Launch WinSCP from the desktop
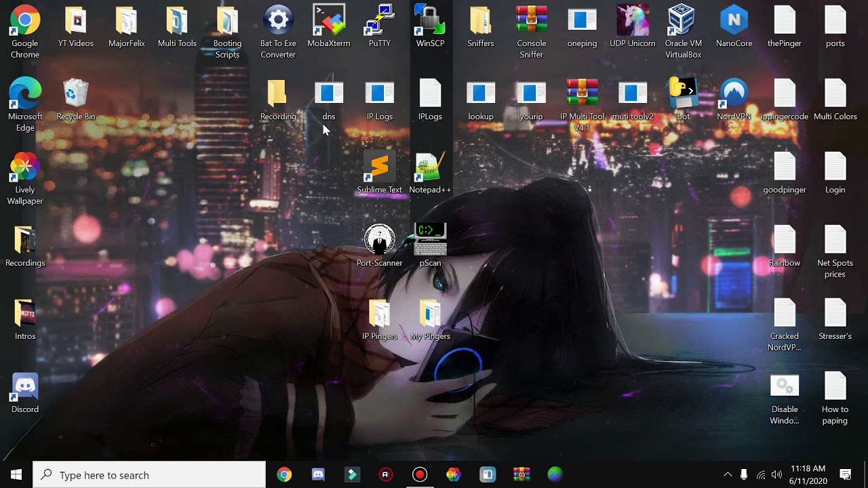This screenshot has width=868, height=488. coord(430,20)
